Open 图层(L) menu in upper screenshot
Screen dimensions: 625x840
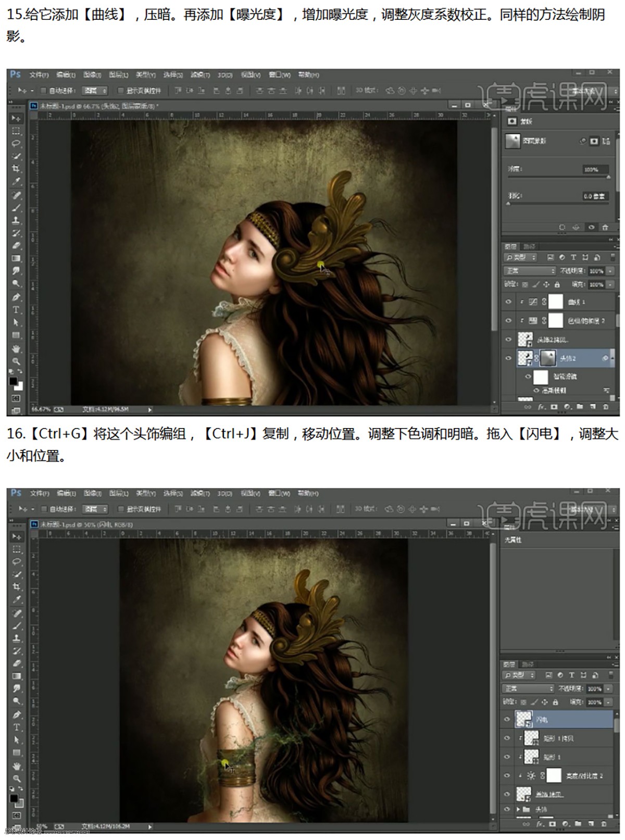(x=119, y=75)
